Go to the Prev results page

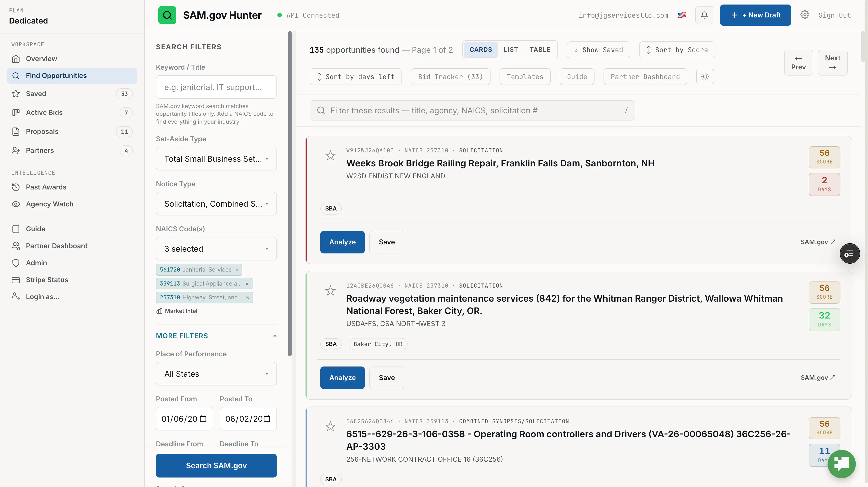[x=799, y=63]
